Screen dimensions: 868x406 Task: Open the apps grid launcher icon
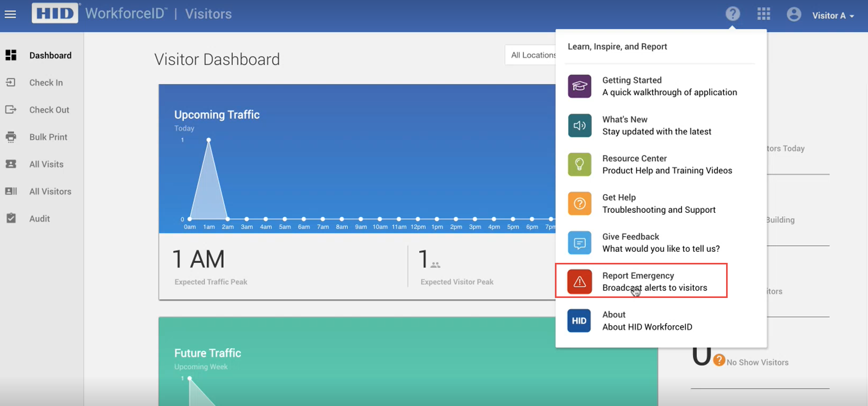click(764, 14)
